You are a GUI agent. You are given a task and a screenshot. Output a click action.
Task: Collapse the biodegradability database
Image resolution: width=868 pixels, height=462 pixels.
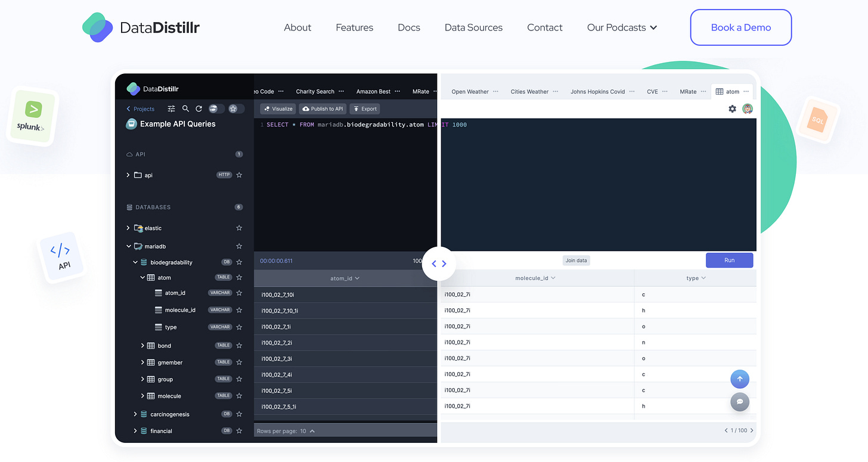tap(135, 262)
